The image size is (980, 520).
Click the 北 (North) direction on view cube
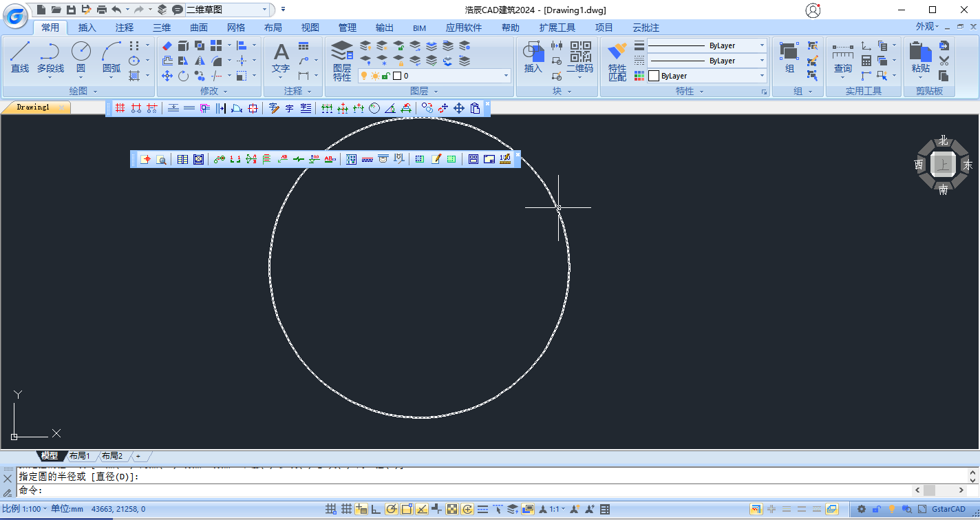pos(943,141)
